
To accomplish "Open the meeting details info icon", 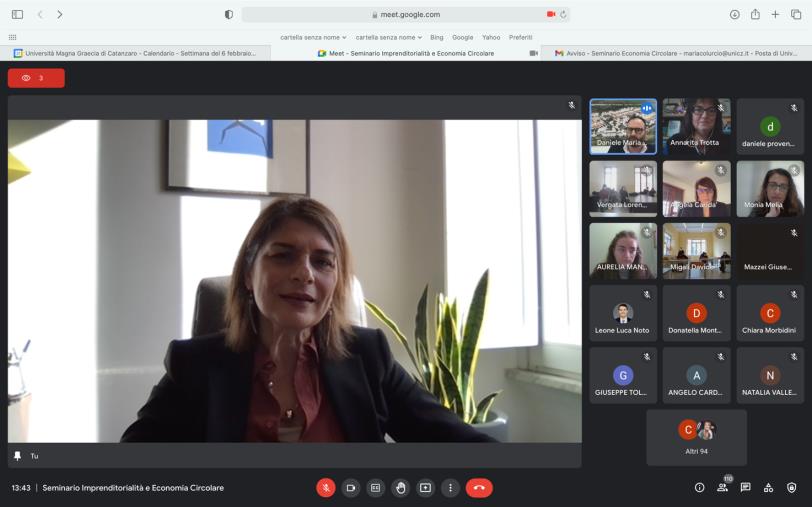I will pos(699,488).
